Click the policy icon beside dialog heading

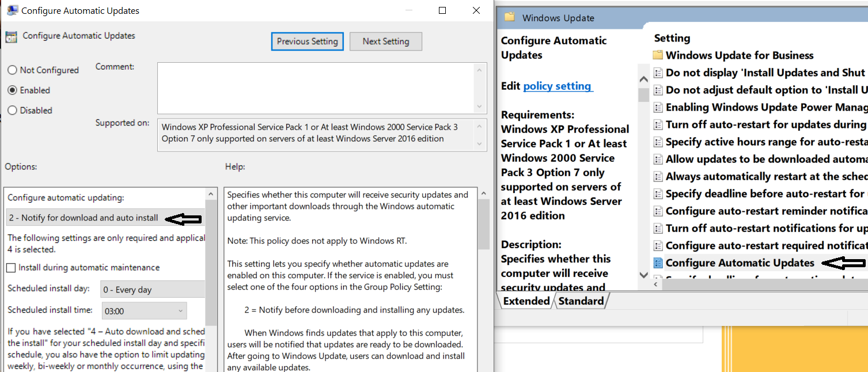tap(12, 37)
